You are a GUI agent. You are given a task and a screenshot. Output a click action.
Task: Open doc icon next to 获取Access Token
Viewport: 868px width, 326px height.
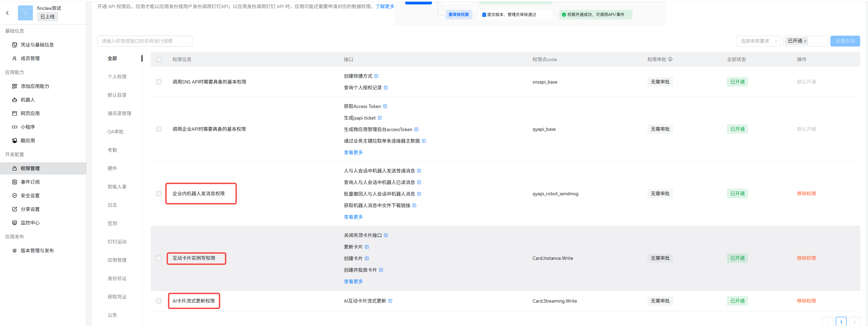click(x=385, y=106)
